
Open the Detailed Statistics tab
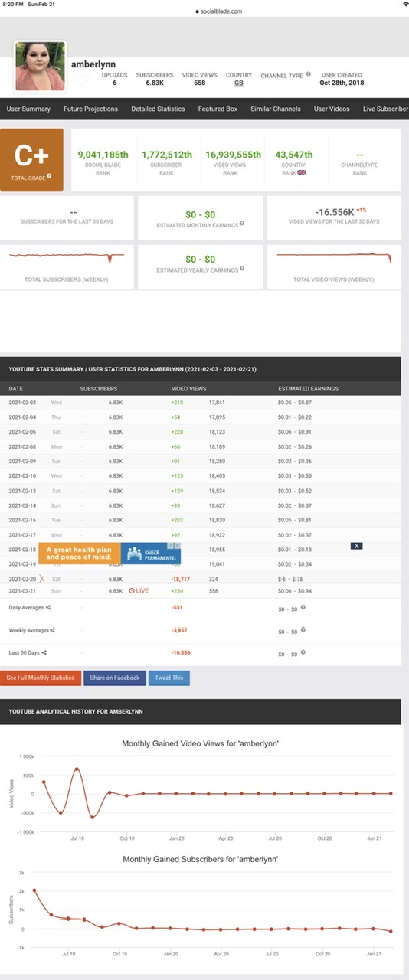(x=158, y=109)
